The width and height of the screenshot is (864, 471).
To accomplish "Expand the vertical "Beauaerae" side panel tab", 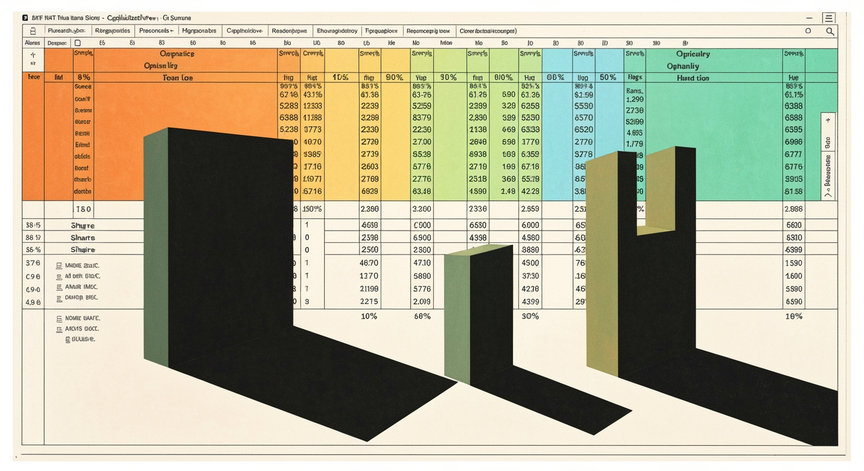I will point(827,177).
